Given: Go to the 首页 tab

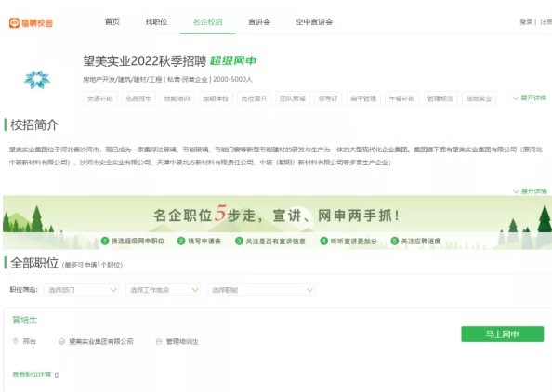Looking at the screenshot, I should coord(112,21).
